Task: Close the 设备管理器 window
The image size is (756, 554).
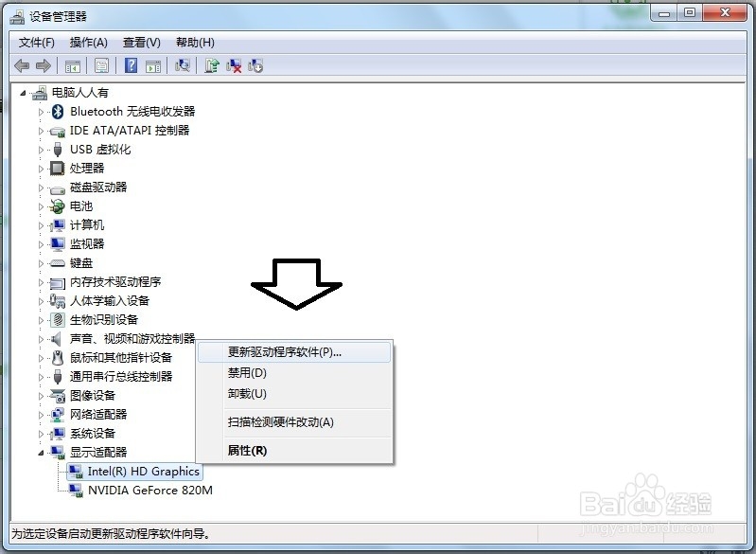Action: point(725,12)
